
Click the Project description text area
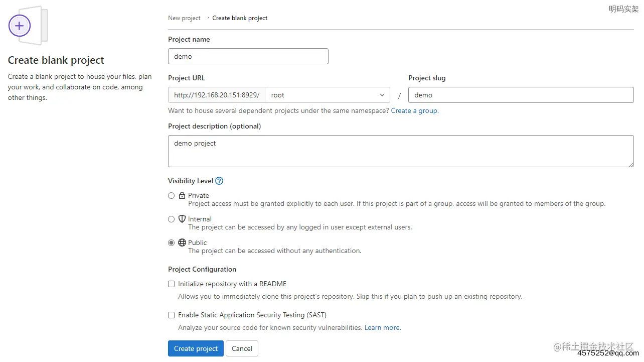pos(401,151)
